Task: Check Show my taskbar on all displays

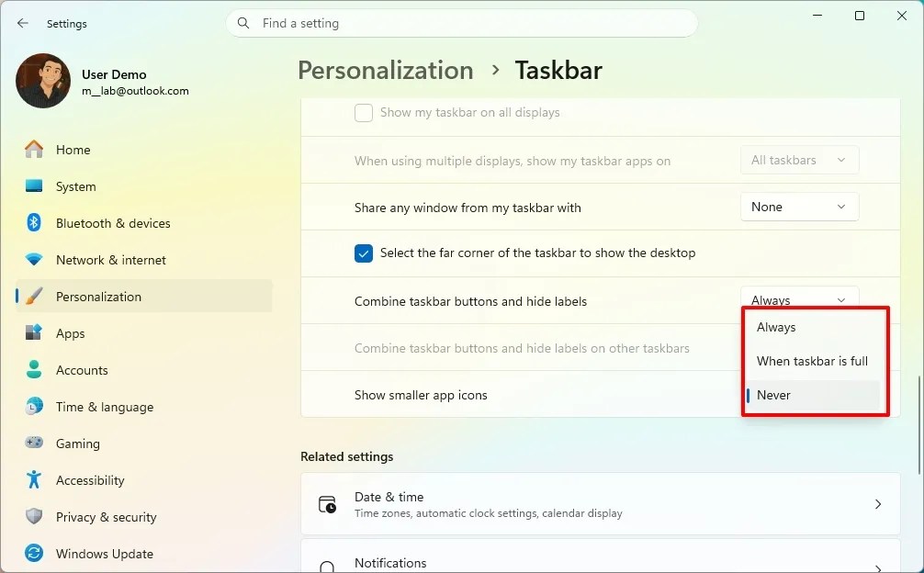Action: pyautogui.click(x=364, y=112)
